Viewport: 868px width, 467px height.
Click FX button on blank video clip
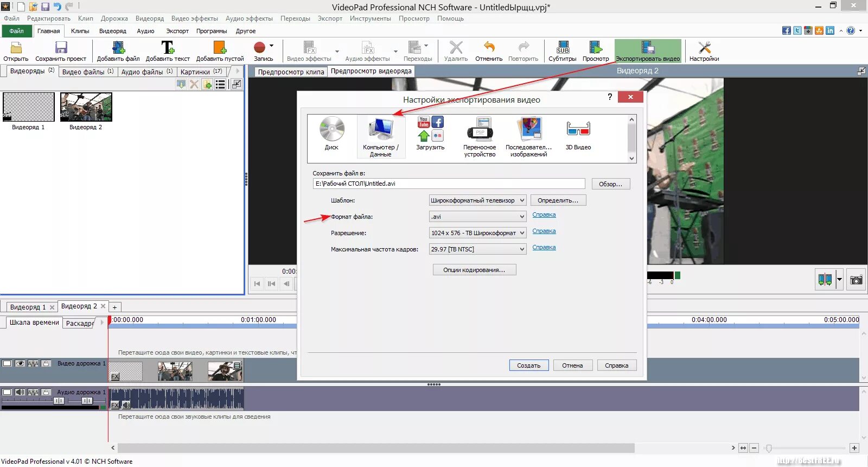tap(115, 376)
